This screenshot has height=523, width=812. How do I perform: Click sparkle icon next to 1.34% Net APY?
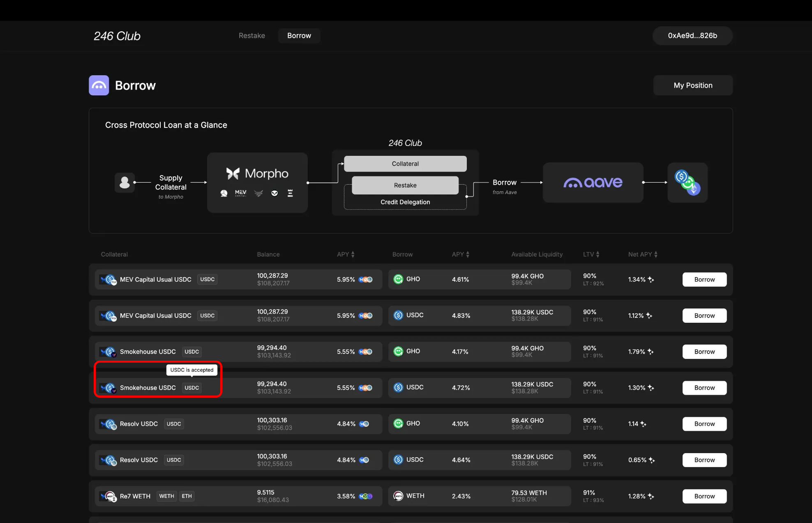(x=651, y=280)
